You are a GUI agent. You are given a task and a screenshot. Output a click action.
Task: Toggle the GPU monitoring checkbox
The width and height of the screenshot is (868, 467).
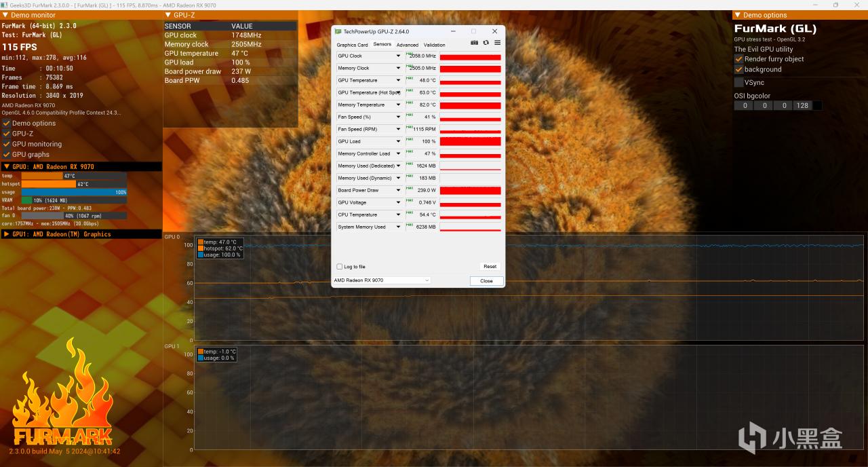[x=6, y=144]
